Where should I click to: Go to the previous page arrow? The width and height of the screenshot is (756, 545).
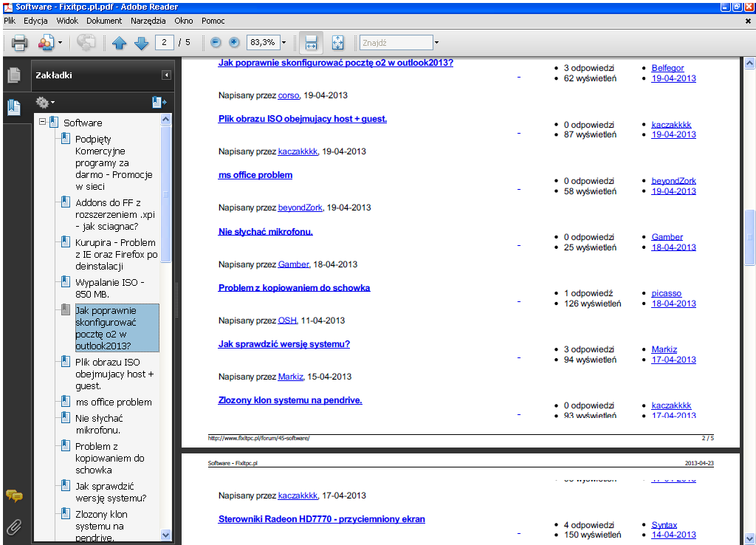(119, 43)
